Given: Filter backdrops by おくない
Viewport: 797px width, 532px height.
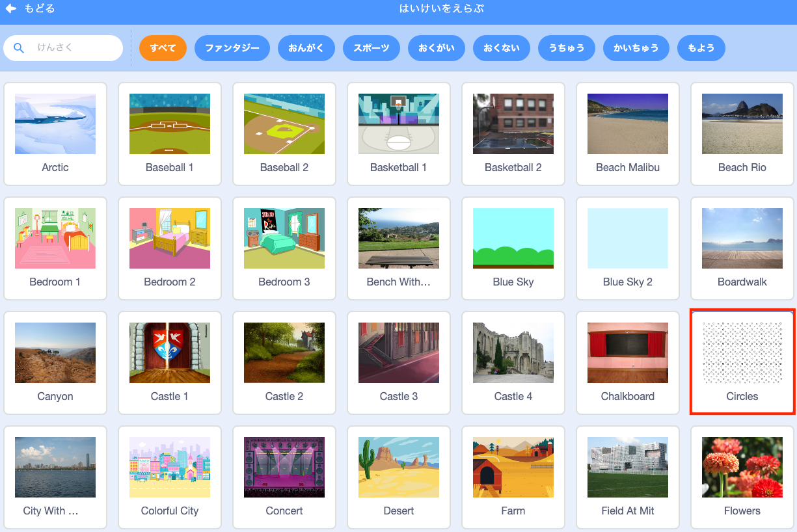Looking at the screenshot, I should (502, 48).
